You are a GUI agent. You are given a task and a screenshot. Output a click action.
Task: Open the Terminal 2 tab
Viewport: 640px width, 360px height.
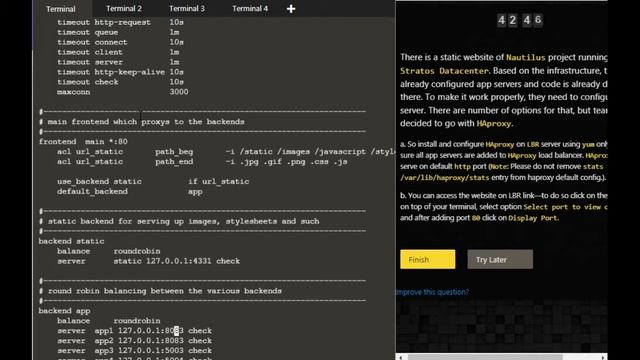click(124, 9)
